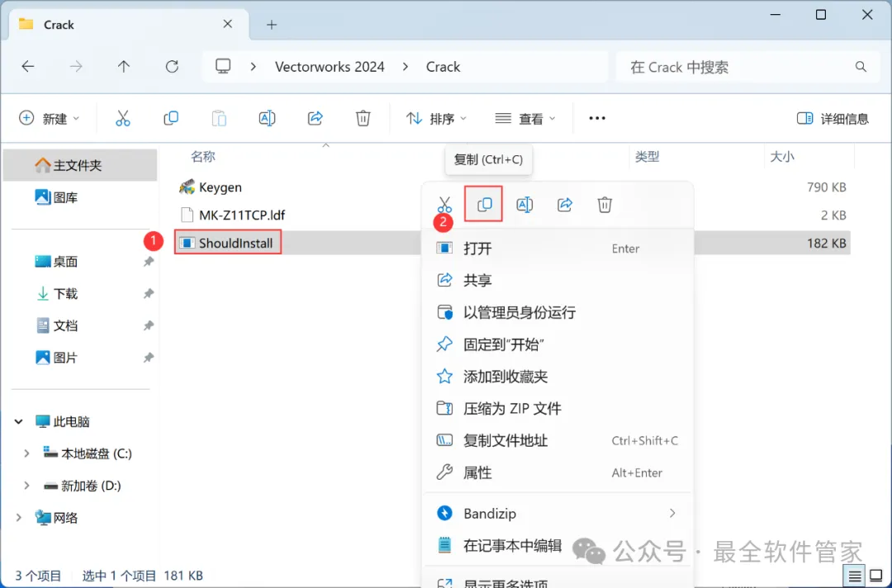
Task: Click the magnifier search icon
Action: pos(861,67)
